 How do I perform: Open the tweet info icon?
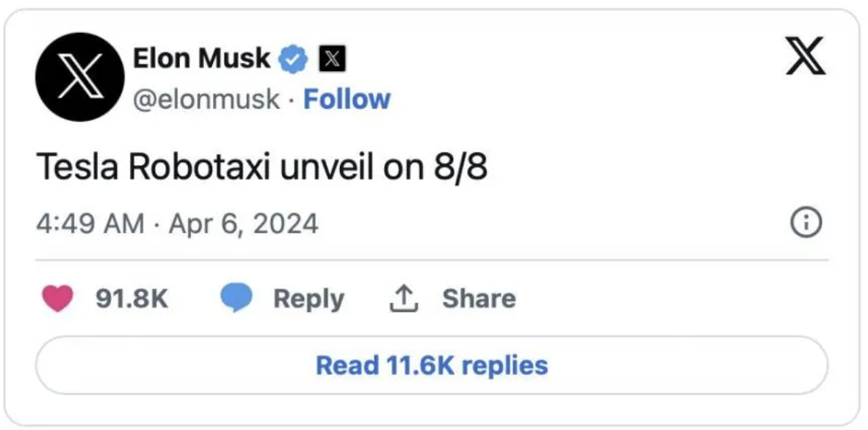pyautogui.click(x=806, y=222)
